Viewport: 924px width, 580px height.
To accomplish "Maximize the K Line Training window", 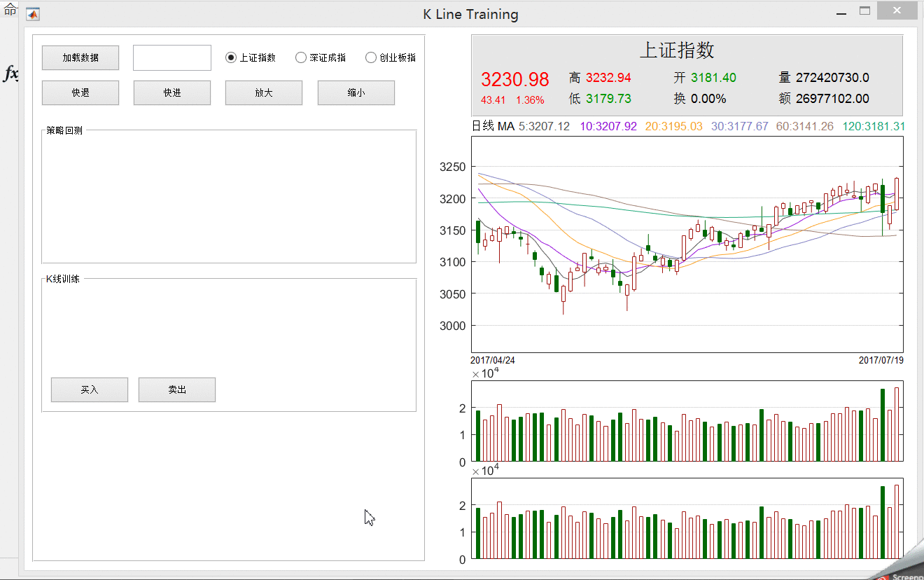I will pyautogui.click(x=865, y=11).
